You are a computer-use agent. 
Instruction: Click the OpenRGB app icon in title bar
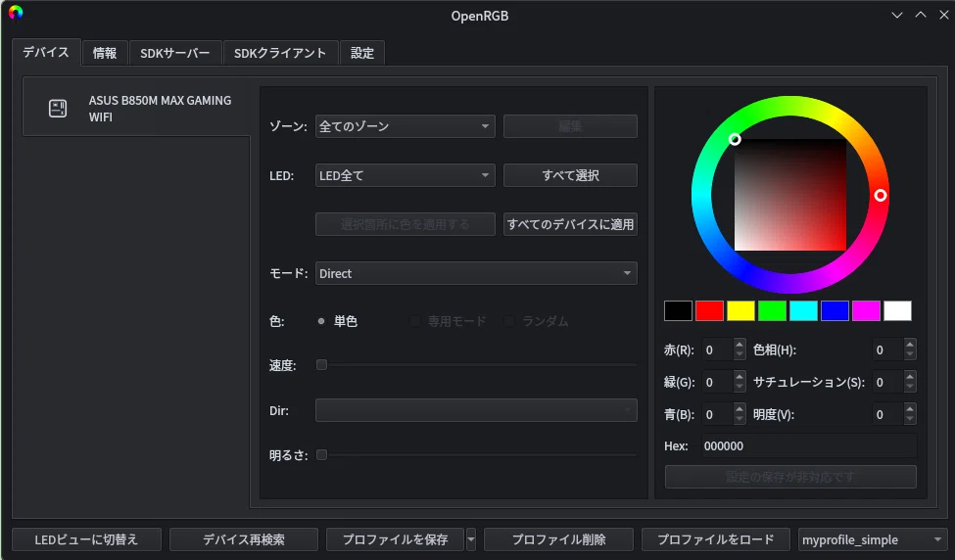(x=16, y=13)
